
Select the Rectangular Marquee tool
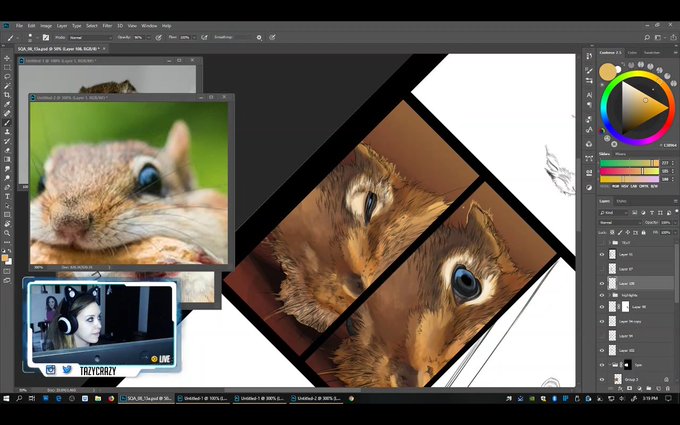[7, 68]
